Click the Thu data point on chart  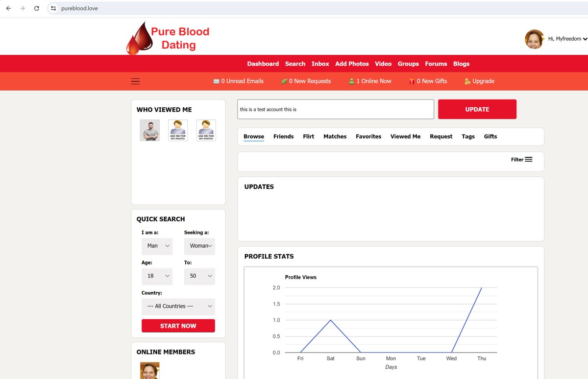point(482,288)
